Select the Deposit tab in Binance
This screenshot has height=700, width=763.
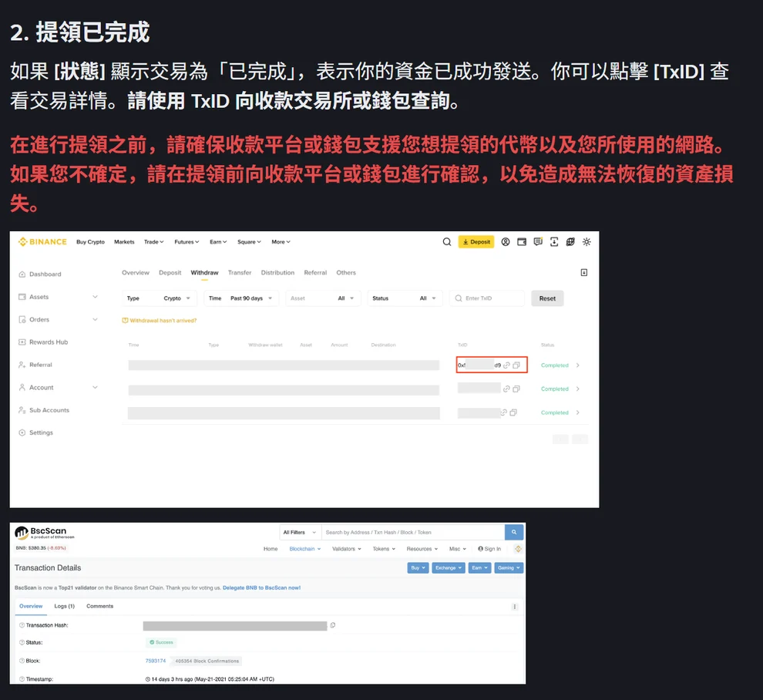pyautogui.click(x=170, y=273)
